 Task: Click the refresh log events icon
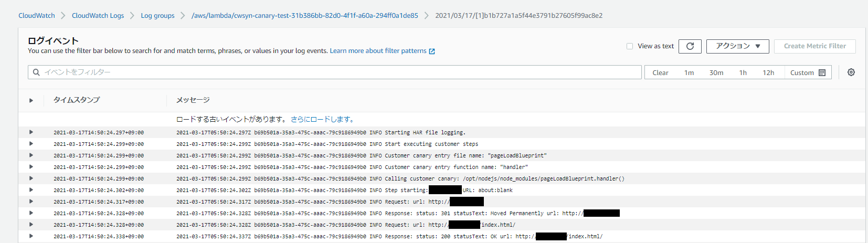pyautogui.click(x=690, y=46)
